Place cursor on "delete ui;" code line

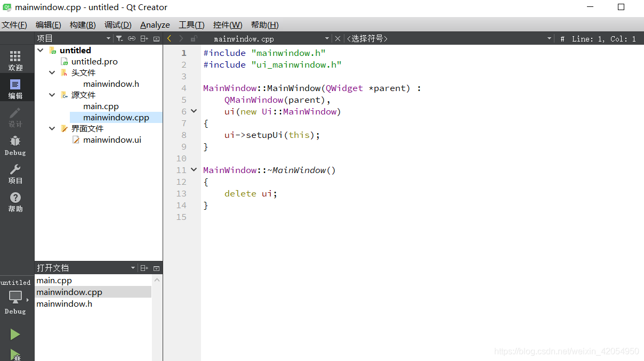251,193
